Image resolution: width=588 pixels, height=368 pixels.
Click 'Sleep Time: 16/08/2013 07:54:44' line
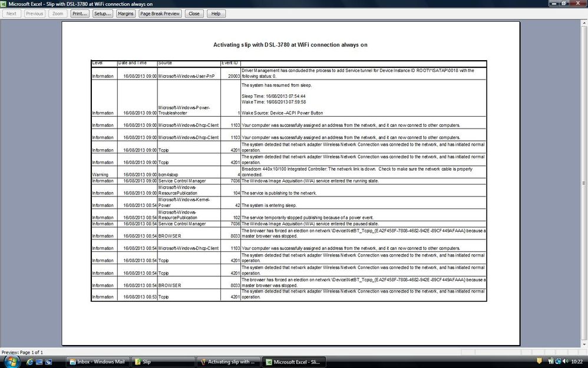point(273,96)
